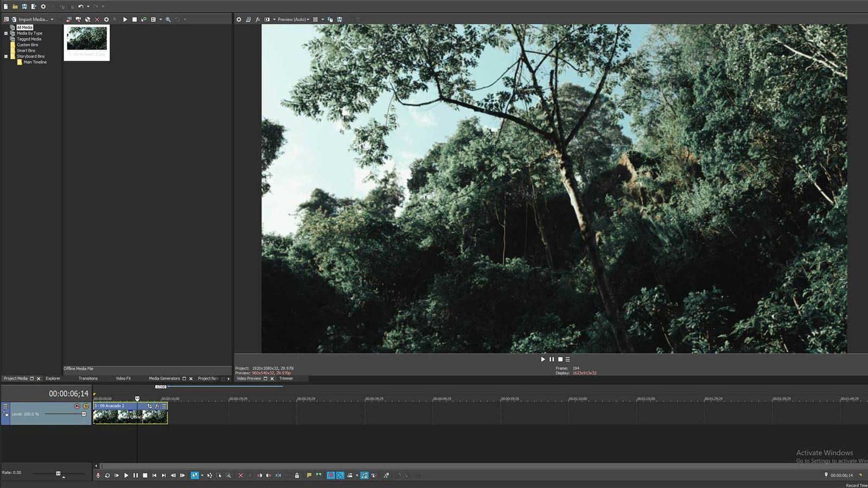The height and width of the screenshot is (488, 868).
Task: Select the Copy Snapshot to Clipboard icon
Action: coord(331,19)
